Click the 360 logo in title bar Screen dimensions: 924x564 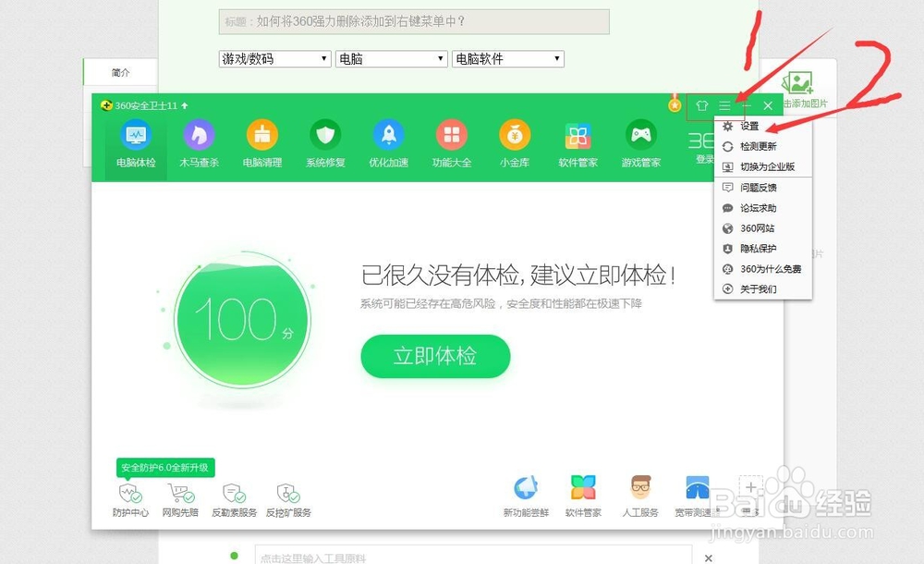click(x=106, y=105)
